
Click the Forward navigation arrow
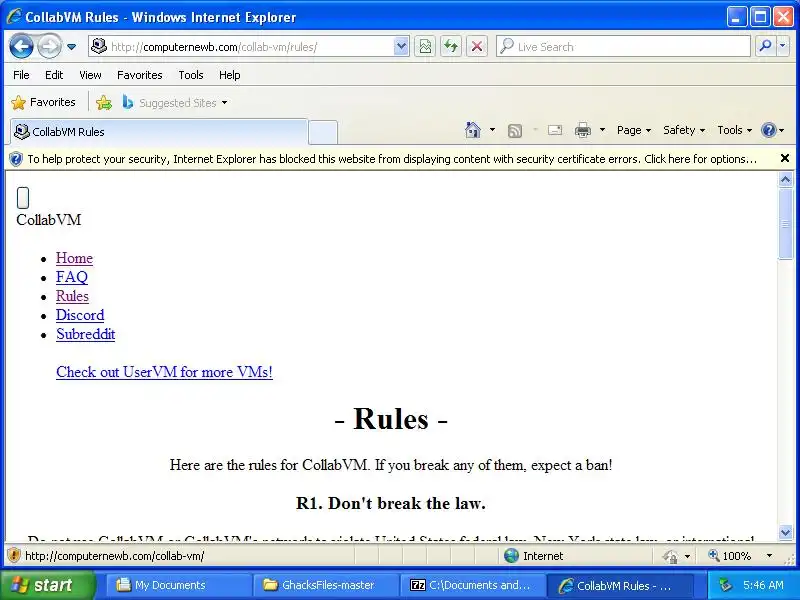tap(49, 46)
